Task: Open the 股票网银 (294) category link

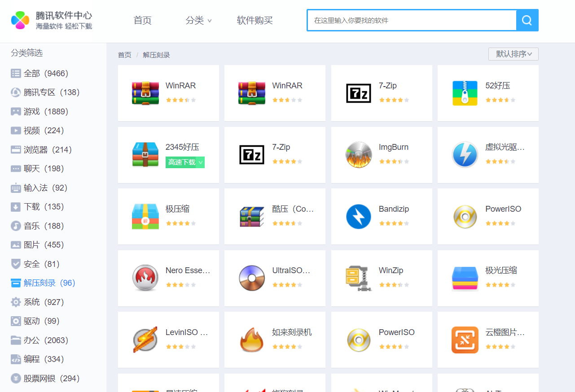Action: [45, 379]
